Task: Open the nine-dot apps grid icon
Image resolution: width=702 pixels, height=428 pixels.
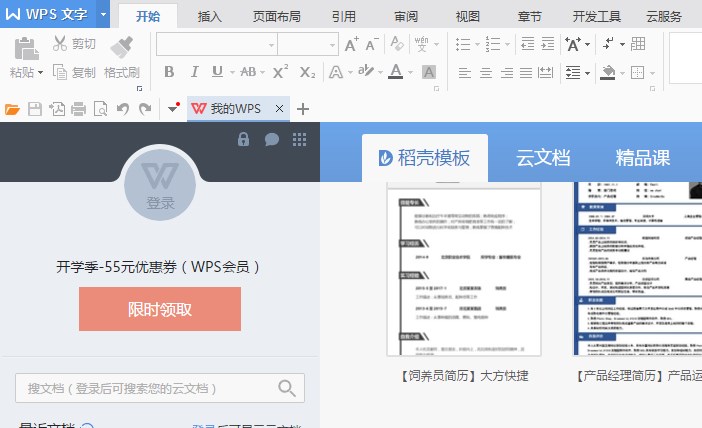Action: click(x=300, y=140)
